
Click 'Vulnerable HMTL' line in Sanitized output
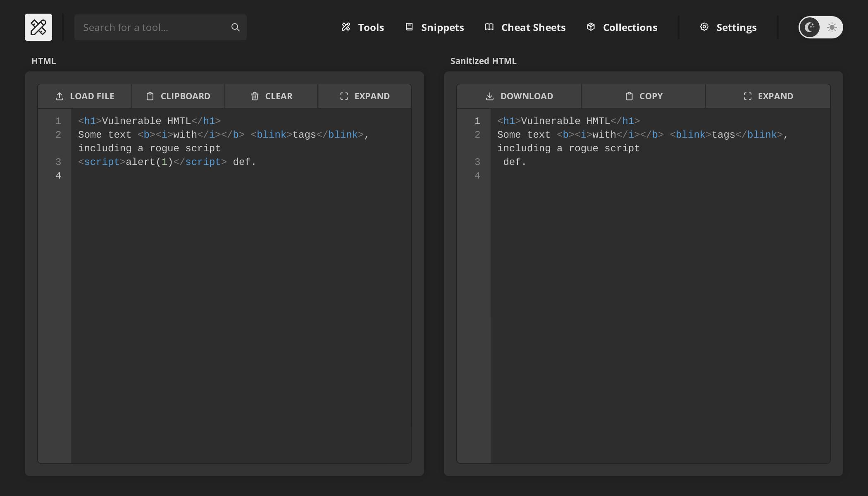(x=568, y=121)
